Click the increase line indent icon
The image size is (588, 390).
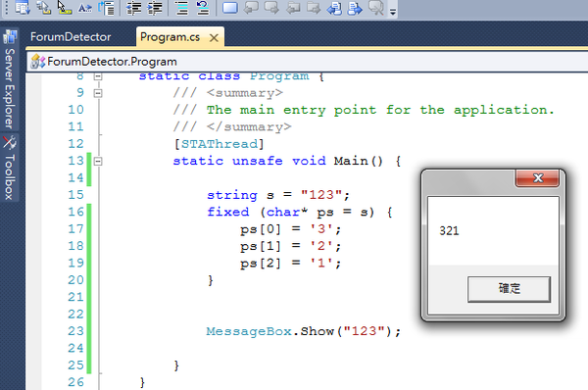coord(155,8)
